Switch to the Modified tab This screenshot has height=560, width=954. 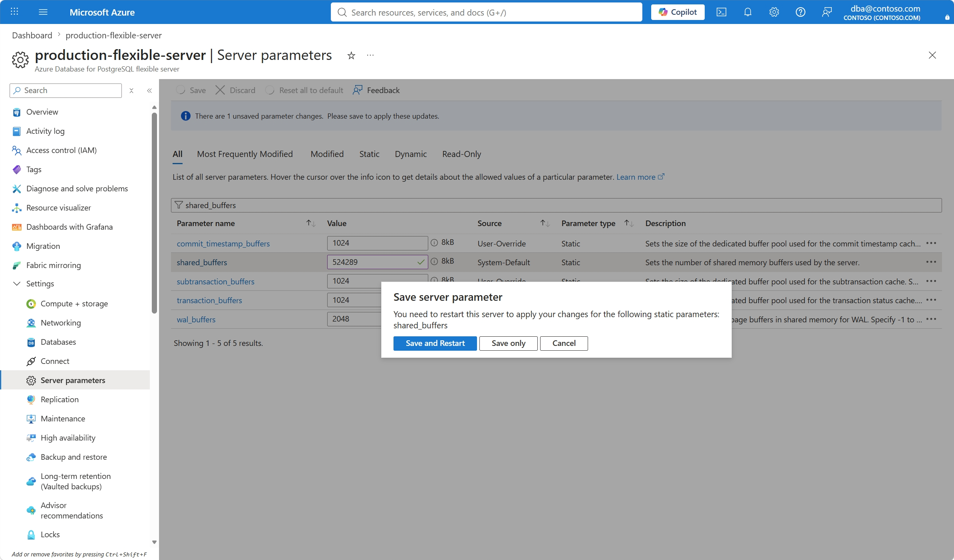click(x=327, y=154)
